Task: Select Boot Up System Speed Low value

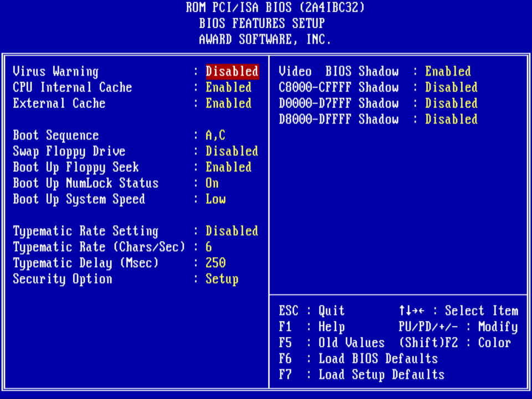Action: tap(216, 199)
